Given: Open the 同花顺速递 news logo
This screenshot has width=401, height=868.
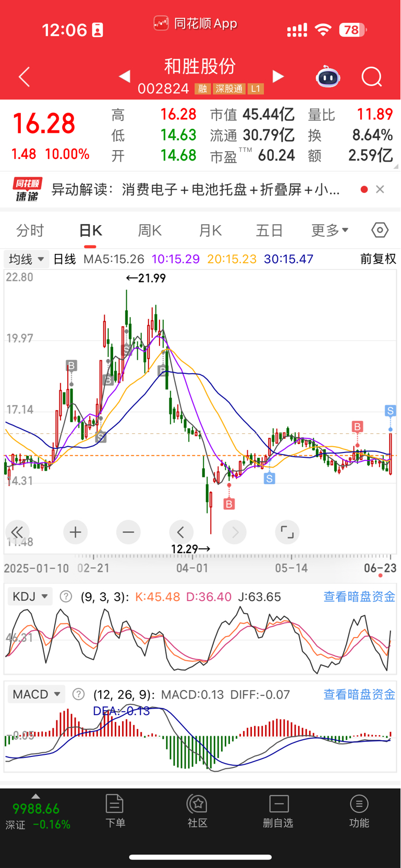Looking at the screenshot, I should pyautogui.click(x=27, y=189).
